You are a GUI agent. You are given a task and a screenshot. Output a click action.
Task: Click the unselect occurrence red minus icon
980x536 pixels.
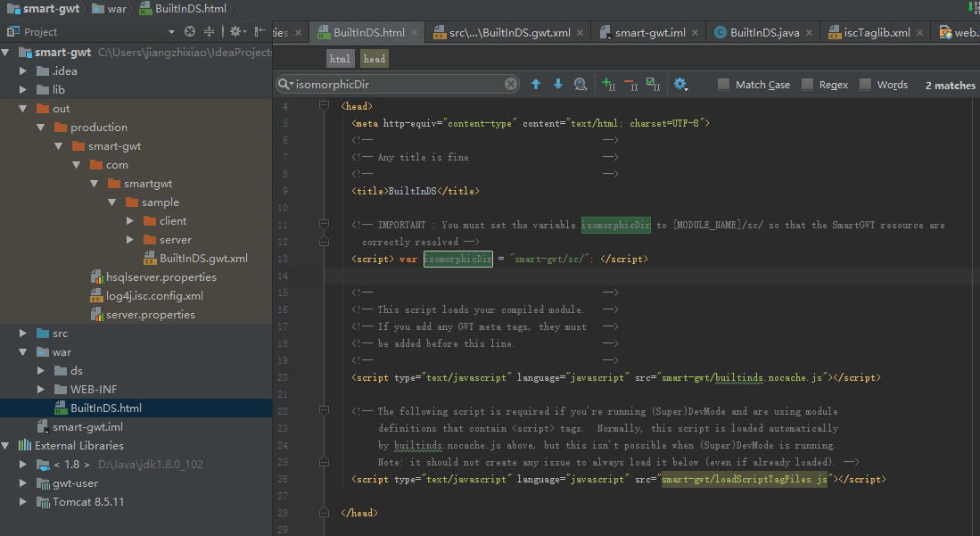click(630, 85)
